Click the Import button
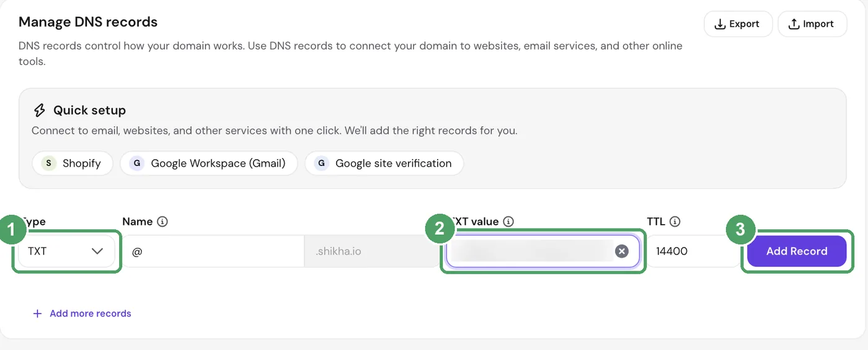This screenshot has height=350, width=868. pyautogui.click(x=812, y=24)
